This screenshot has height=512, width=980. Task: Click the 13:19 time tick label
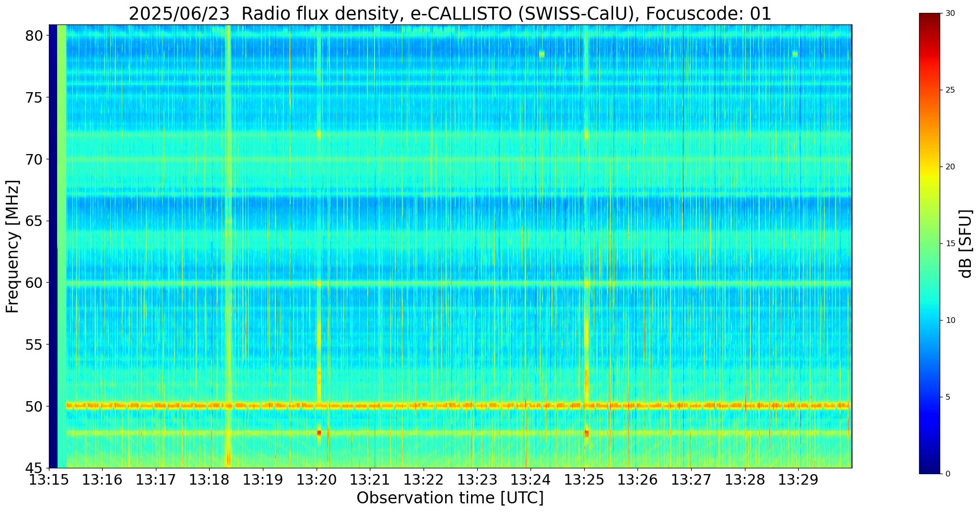[x=262, y=480]
